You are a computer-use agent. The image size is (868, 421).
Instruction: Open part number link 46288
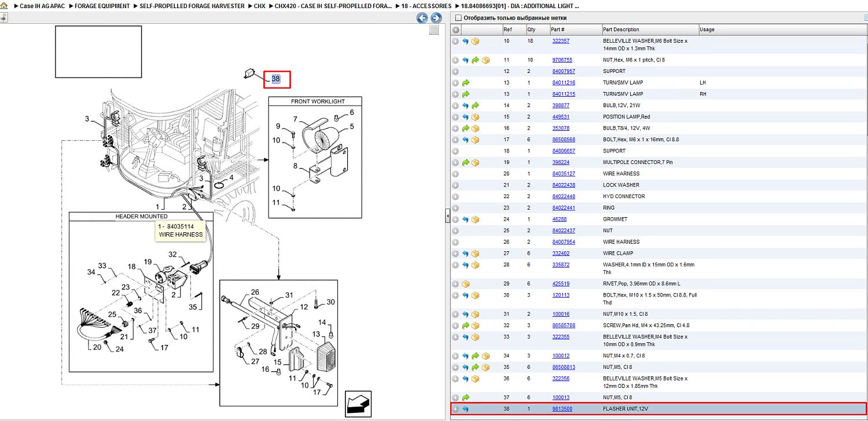559,219
